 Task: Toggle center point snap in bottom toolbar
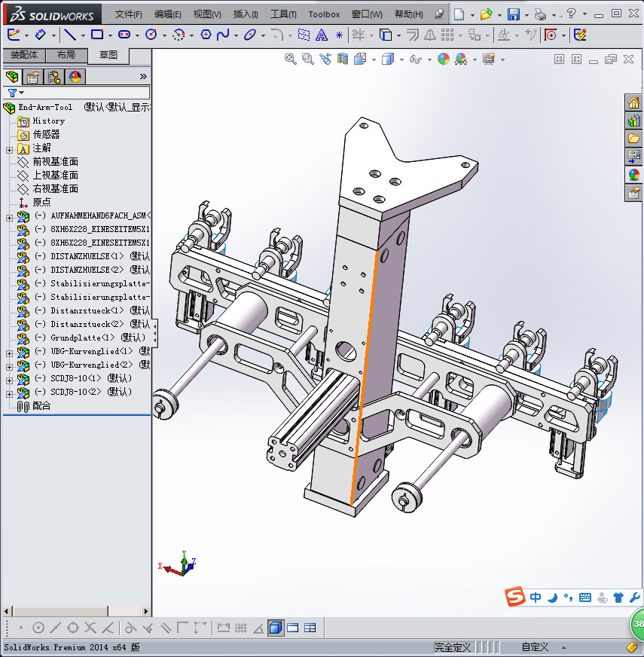click(38, 628)
